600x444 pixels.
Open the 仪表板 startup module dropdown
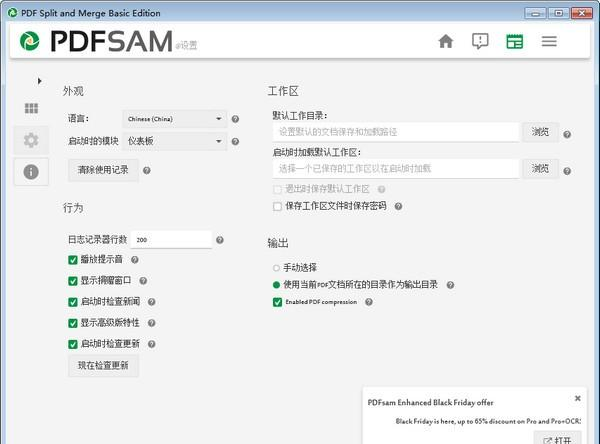[175, 141]
